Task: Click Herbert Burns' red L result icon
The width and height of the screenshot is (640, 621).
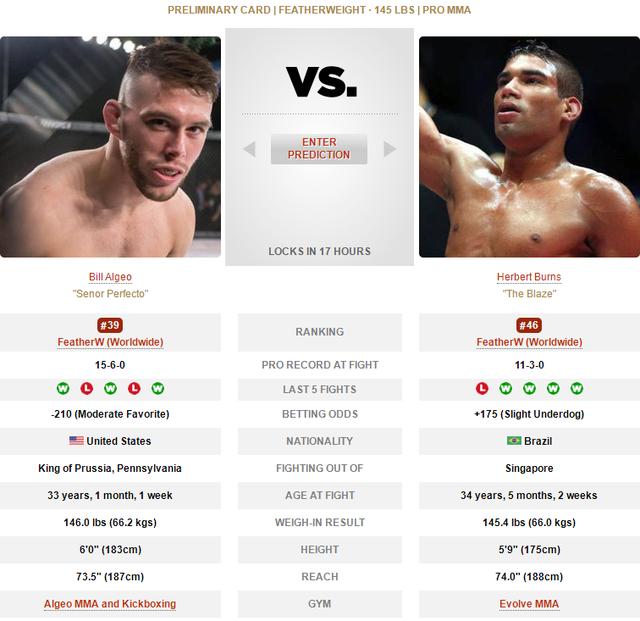Action: (x=482, y=388)
